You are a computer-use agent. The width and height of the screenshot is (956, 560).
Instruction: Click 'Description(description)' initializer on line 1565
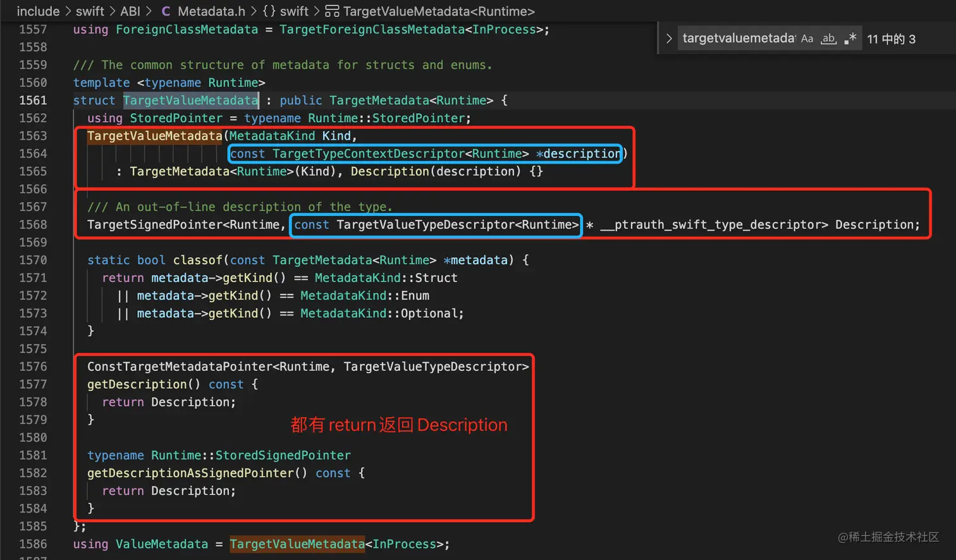tap(436, 171)
